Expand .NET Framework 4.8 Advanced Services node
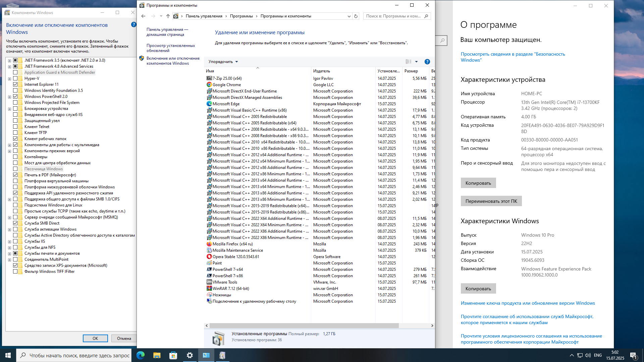 point(9,67)
